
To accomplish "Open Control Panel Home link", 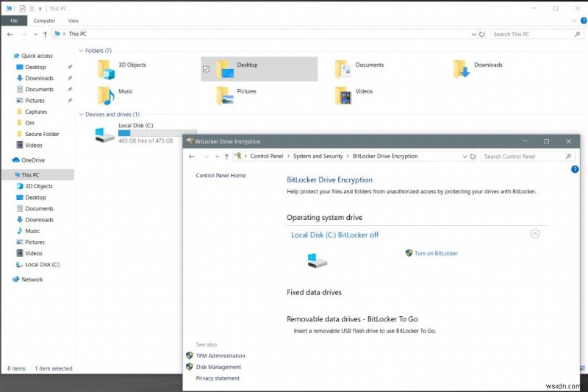I will click(221, 175).
